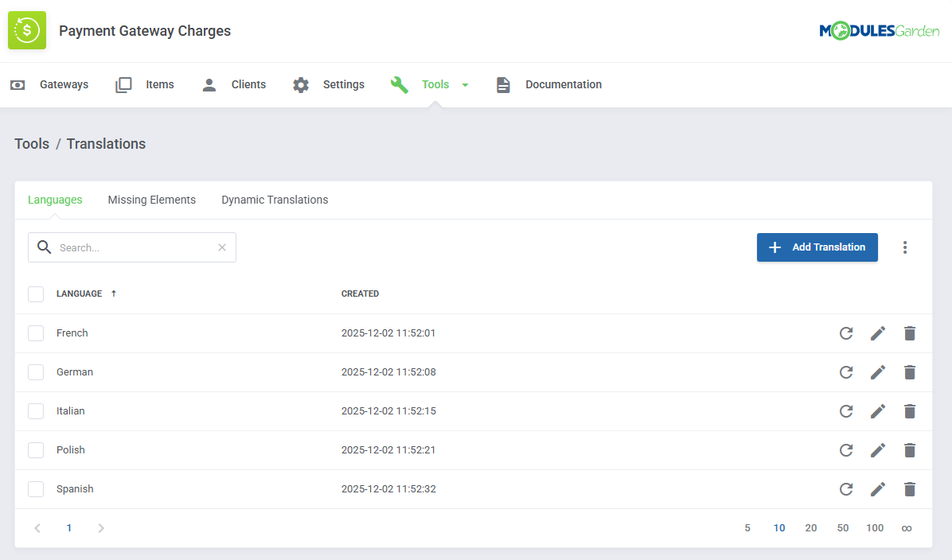Click the Payment Gateway Charges logo icon
The width and height of the screenshot is (952, 560).
point(27,31)
